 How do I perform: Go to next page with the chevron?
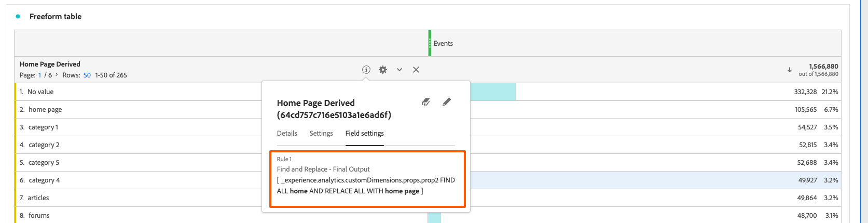tap(57, 75)
